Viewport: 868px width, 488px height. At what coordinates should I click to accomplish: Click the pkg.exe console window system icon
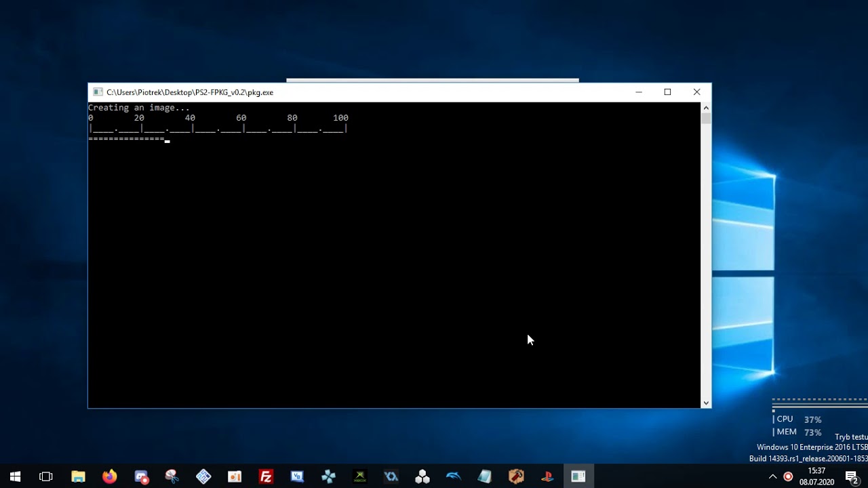pos(98,92)
